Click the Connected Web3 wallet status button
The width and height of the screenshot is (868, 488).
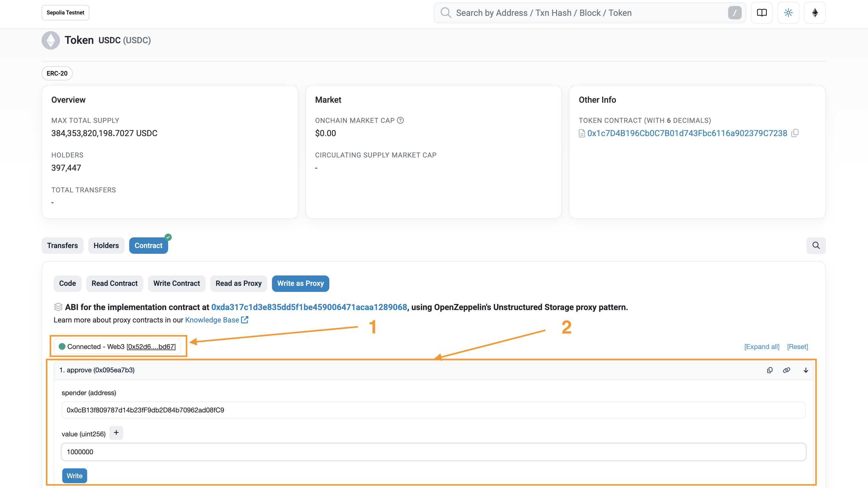pos(117,346)
